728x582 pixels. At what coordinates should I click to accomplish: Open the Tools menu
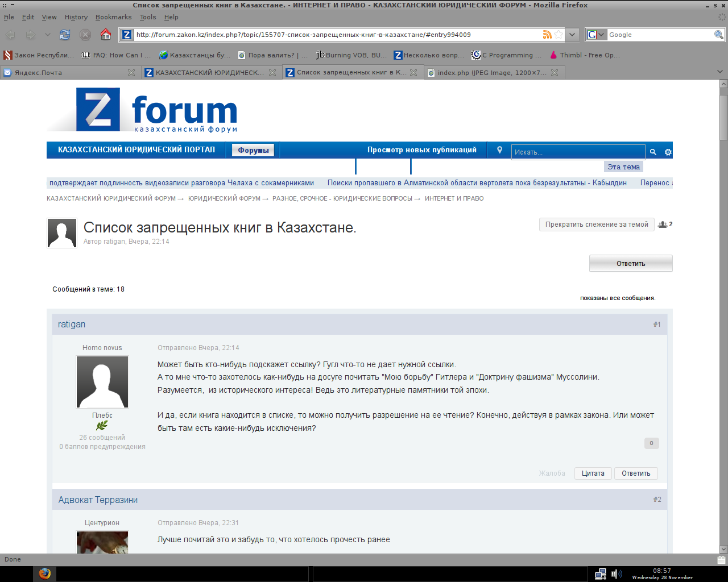(x=148, y=17)
